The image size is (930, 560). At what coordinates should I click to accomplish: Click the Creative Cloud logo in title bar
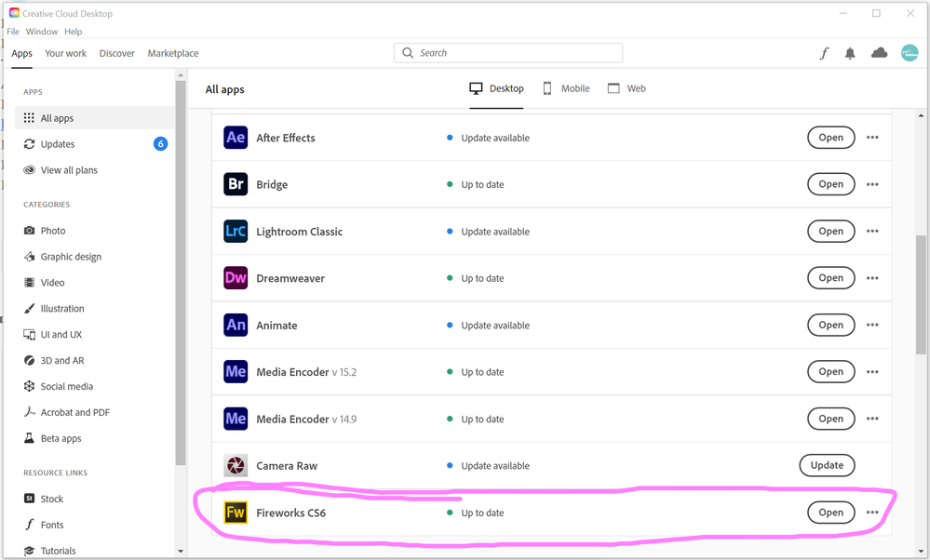(14, 13)
